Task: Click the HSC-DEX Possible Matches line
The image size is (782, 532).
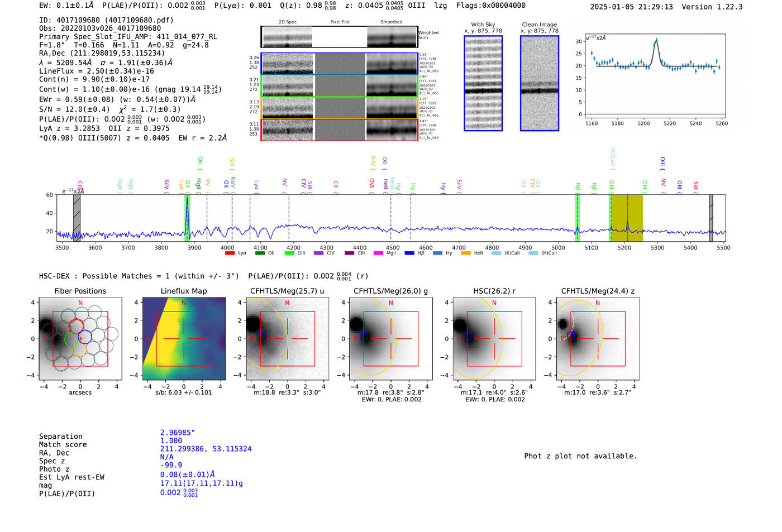Action: coord(204,276)
